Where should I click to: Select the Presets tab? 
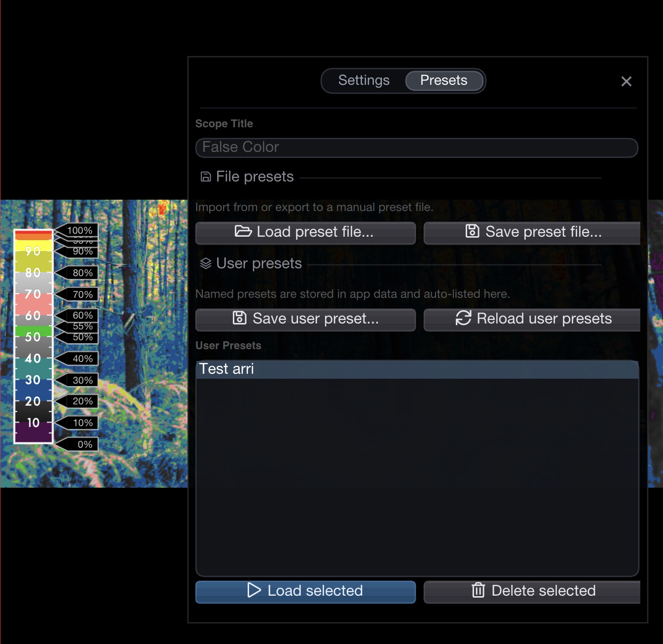pos(443,80)
